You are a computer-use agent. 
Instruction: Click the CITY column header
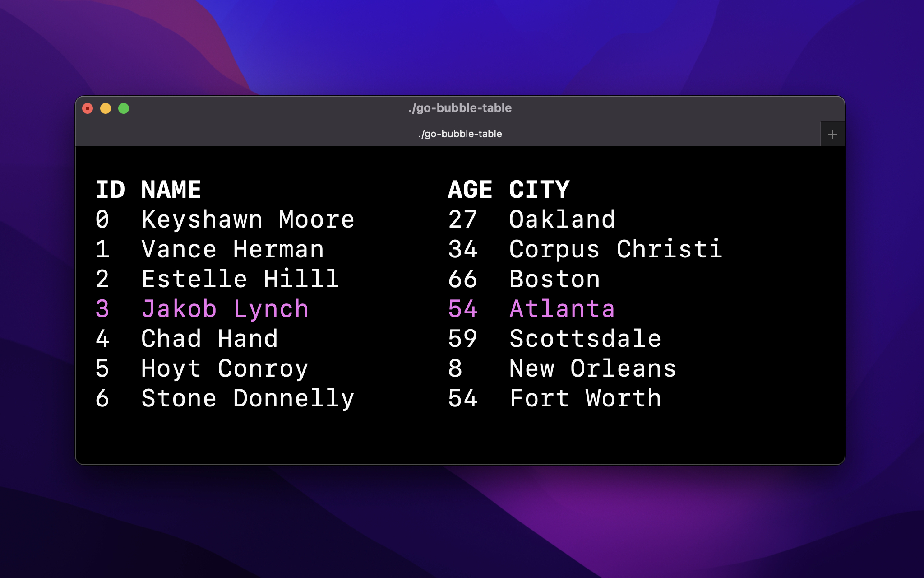539,189
